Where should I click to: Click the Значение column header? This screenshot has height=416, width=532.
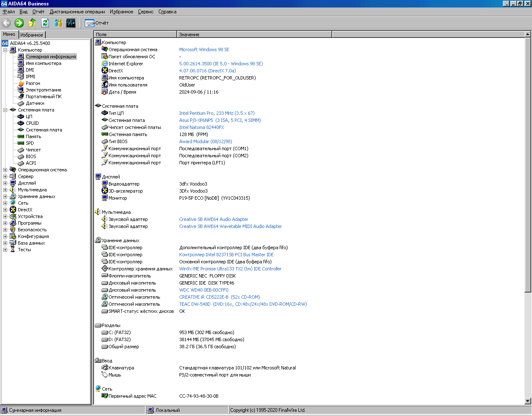click(254, 35)
